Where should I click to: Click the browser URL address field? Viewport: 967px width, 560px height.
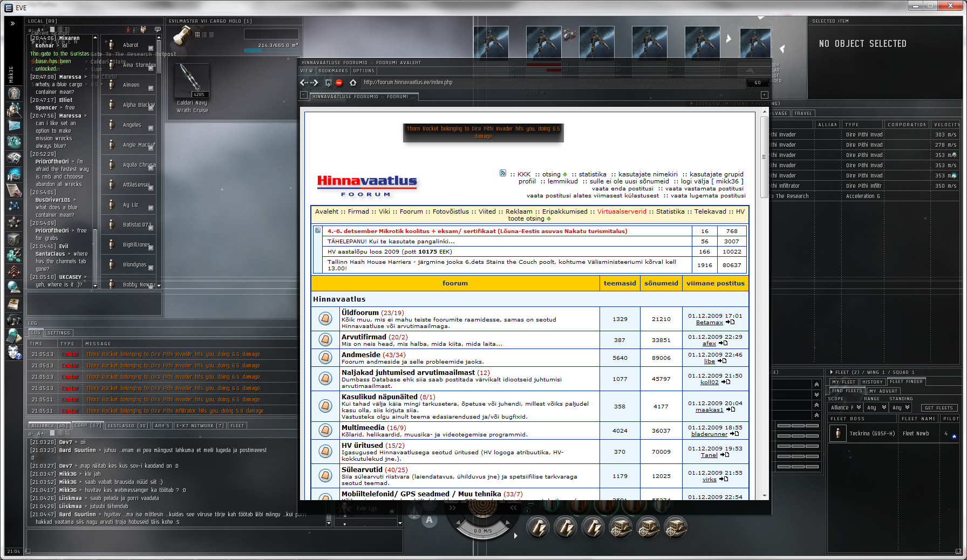point(553,83)
